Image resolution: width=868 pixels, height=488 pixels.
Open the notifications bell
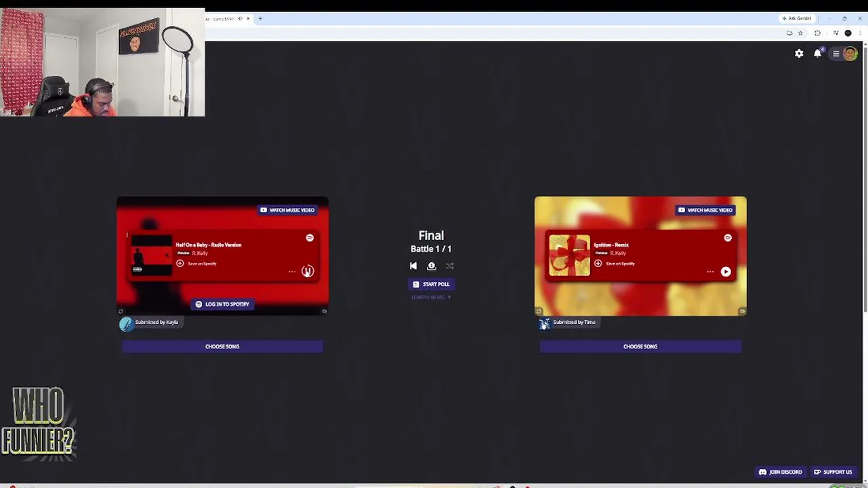pos(818,54)
